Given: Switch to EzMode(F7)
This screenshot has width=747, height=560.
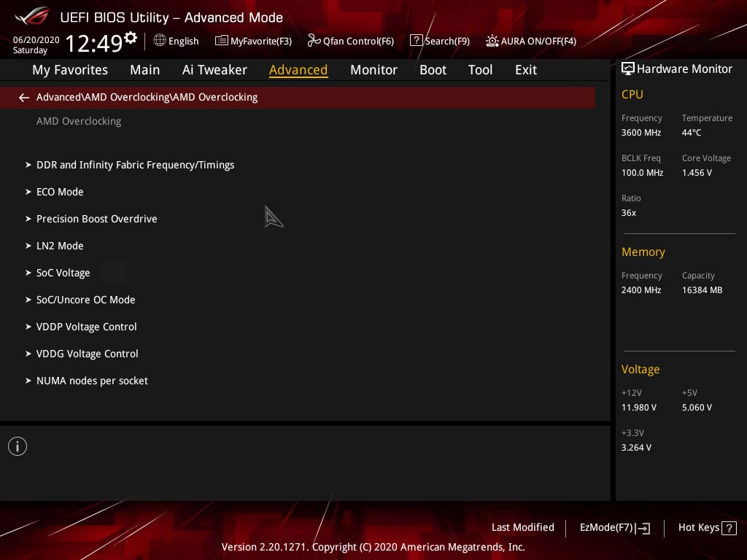Looking at the screenshot, I should point(614,528).
